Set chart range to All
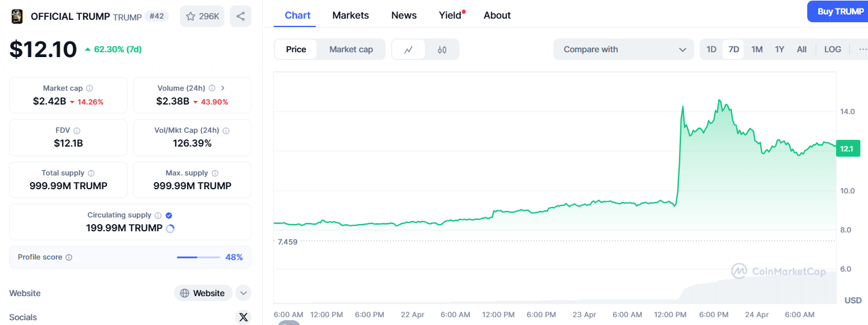This screenshot has height=325, width=868. point(802,49)
